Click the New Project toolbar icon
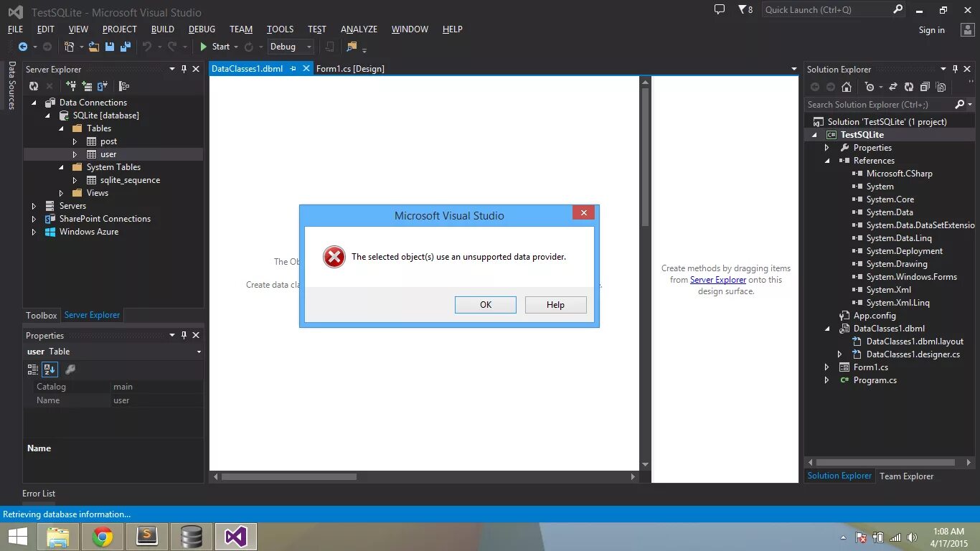Screen dimensions: 980x551 pos(70,47)
